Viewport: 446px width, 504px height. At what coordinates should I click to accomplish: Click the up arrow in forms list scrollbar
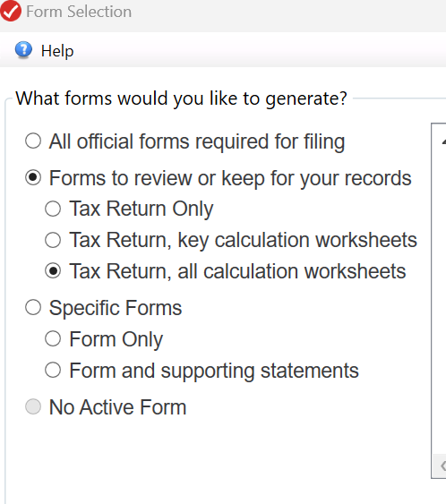(x=443, y=141)
